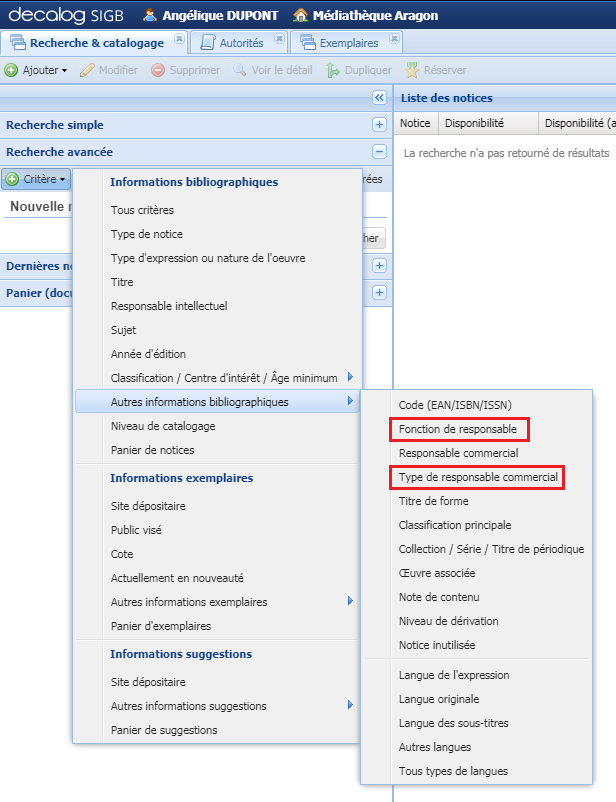Select Panier d'exemplaires criterion
The image size is (616, 802).
pos(217,627)
